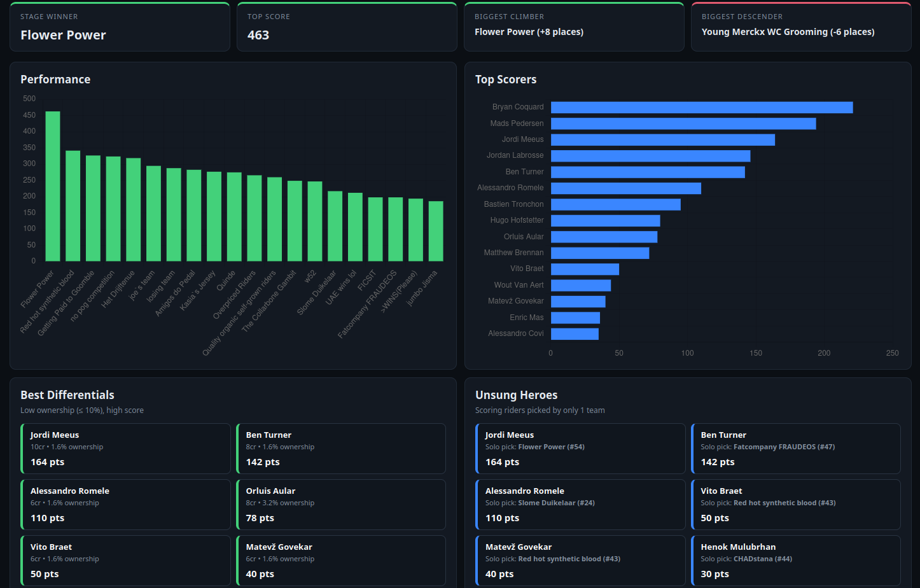The width and height of the screenshot is (920, 588).
Task: Open the Biggest Descender card
Action: click(801, 27)
